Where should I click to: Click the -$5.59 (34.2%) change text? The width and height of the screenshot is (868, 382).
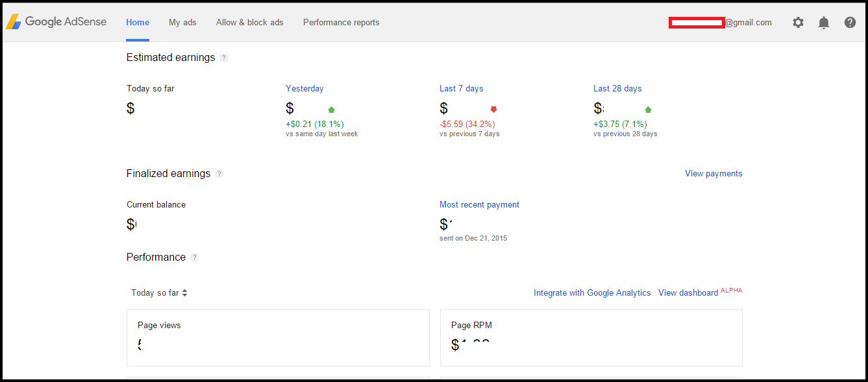tap(467, 124)
